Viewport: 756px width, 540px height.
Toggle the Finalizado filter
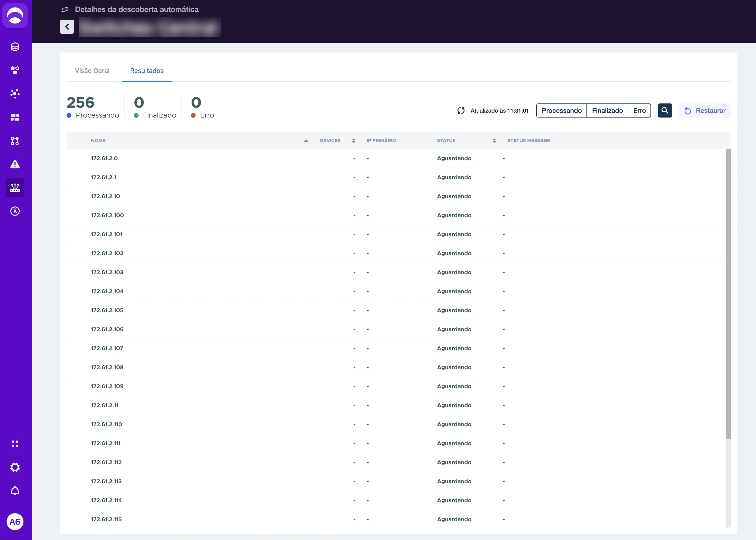pyautogui.click(x=608, y=110)
